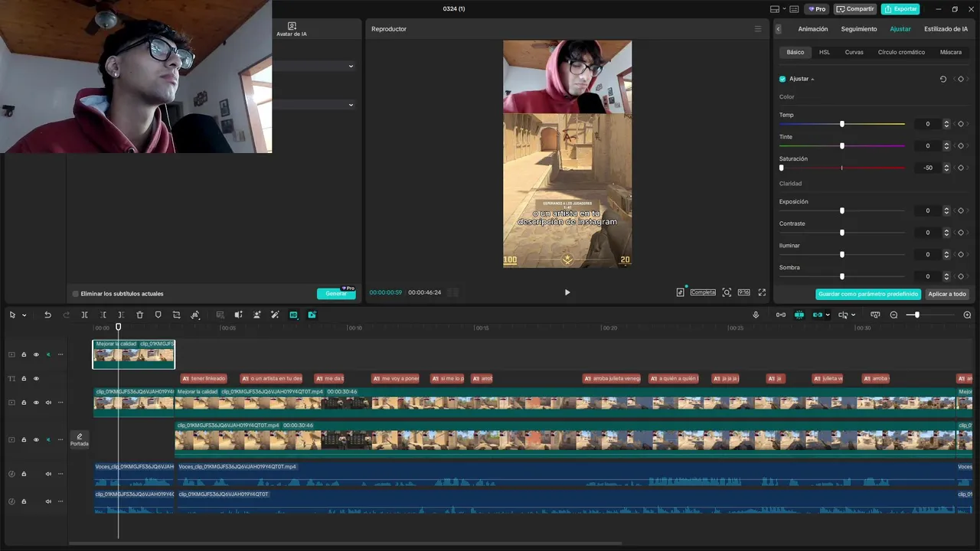The height and width of the screenshot is (551, 980).
Task: Zoom out the timeline with minus icon
Action: 893,315
